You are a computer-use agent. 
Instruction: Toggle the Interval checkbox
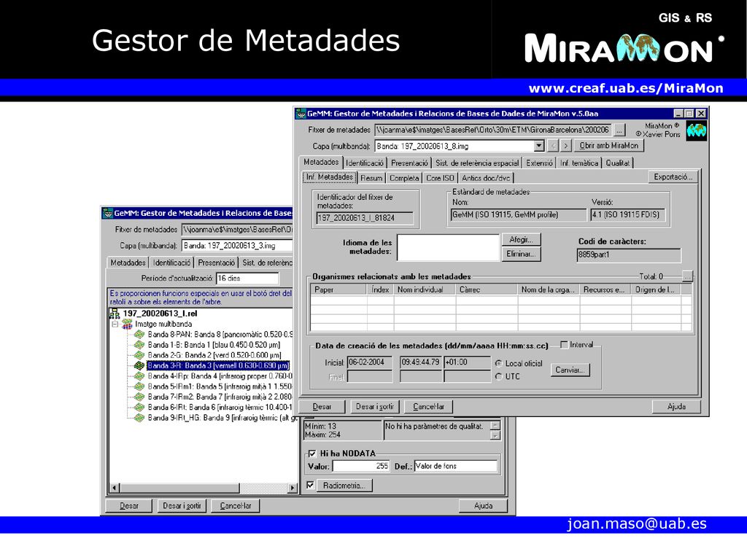point(565,345)
